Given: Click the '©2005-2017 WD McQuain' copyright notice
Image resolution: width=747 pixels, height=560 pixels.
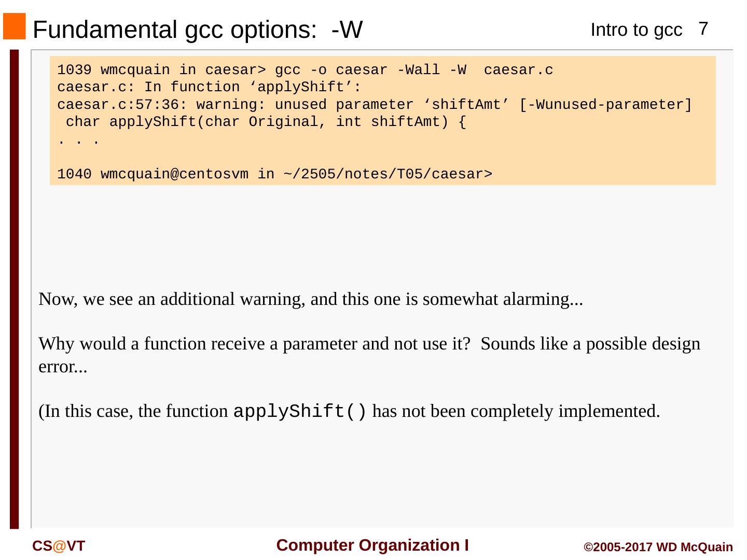Looking at the screenshot, I should pos(658,548).
